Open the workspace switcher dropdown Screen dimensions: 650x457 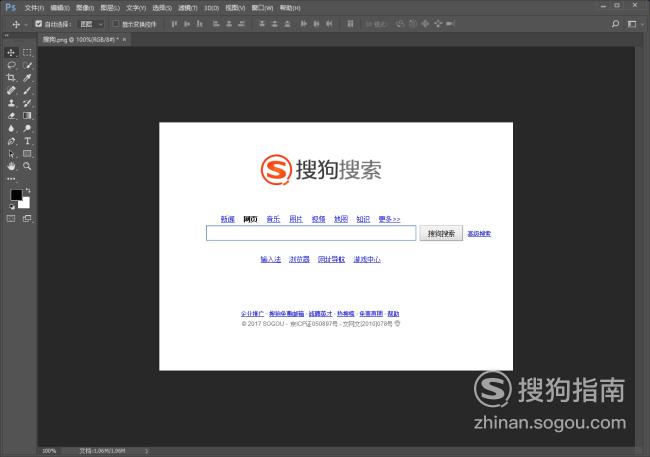(635, 24)
